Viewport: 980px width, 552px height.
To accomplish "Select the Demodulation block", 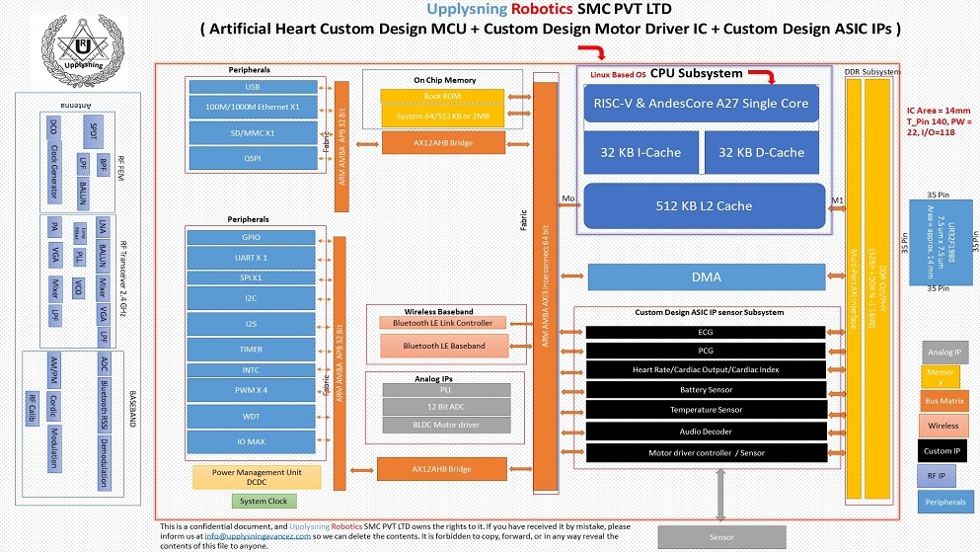I will click(x=105, y=462).
